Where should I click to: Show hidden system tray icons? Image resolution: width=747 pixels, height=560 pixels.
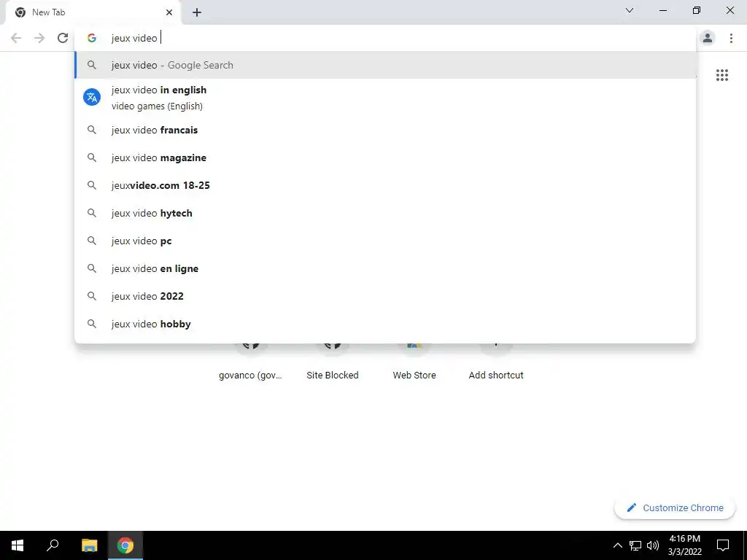[x=617, y=545]
